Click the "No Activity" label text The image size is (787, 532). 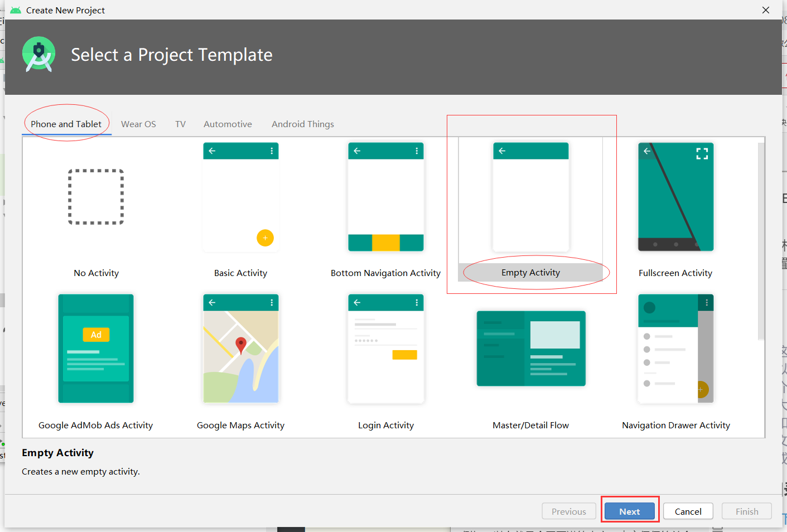96,273
